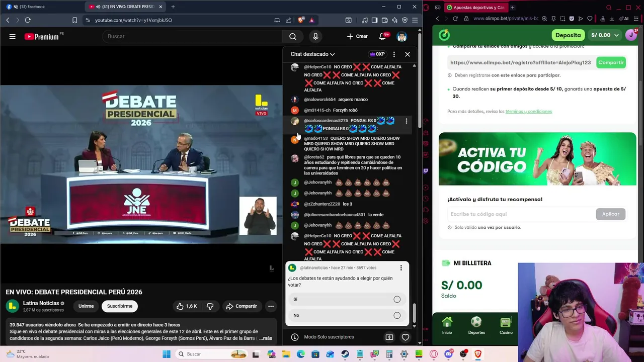Open términos y condiciones link
644x362 pixels.
(x=529, y=112)
